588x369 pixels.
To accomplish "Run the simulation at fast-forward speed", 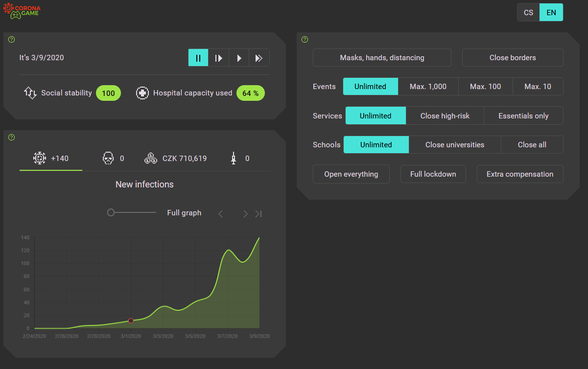I will click(x=259, y=58).
